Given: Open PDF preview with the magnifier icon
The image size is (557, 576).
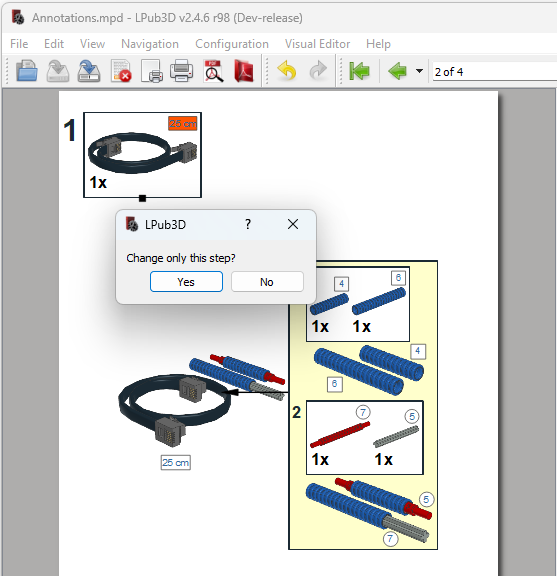Looking at the screenshot, I should 213,71.
